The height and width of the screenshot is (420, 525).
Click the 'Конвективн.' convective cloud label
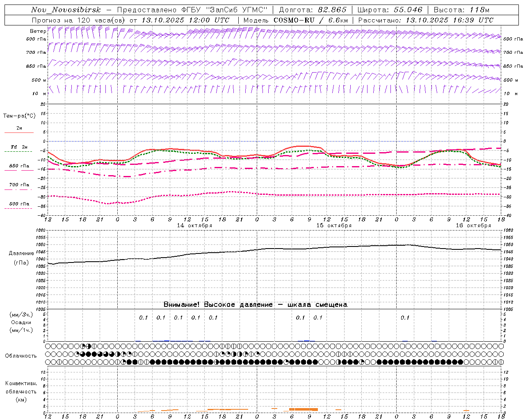(x=21, y=383)
